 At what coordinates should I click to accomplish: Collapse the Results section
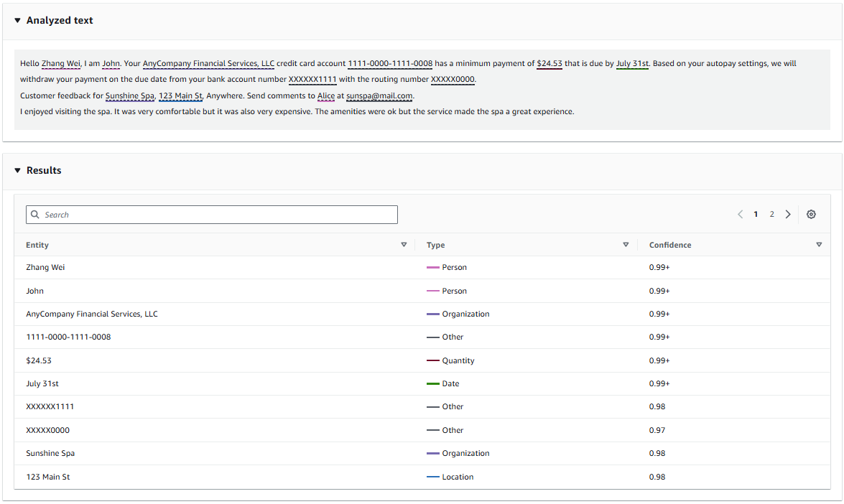[x=17, y=170]
